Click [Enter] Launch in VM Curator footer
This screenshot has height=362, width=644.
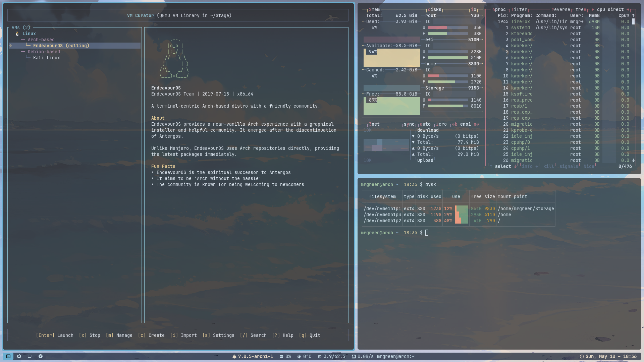[55, 335]
